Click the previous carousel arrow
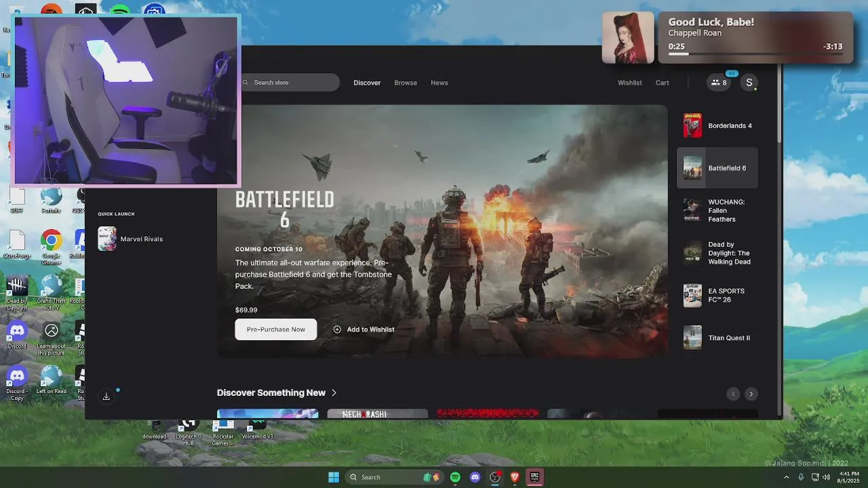The height and width of the screenshot is (488, 868). pos(732,394)
